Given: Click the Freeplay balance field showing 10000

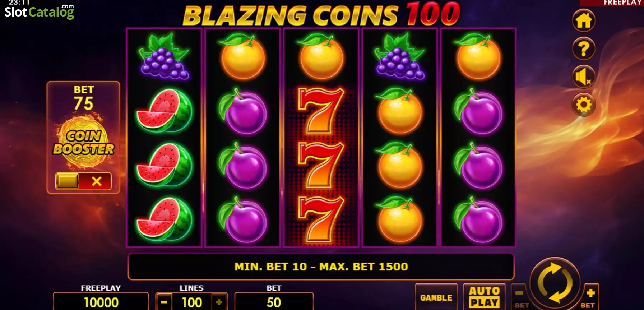Looking at the screenshot, I should point(101,302).
